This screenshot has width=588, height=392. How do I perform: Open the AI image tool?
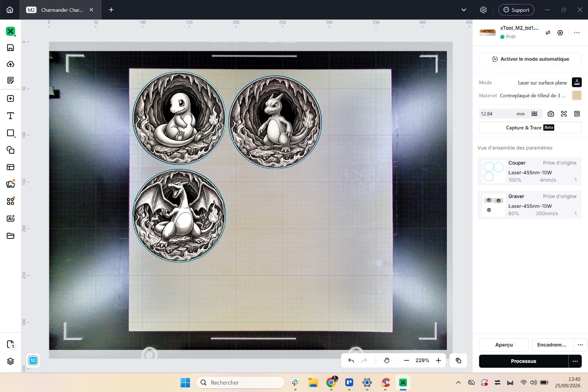(x=10, y=218)
